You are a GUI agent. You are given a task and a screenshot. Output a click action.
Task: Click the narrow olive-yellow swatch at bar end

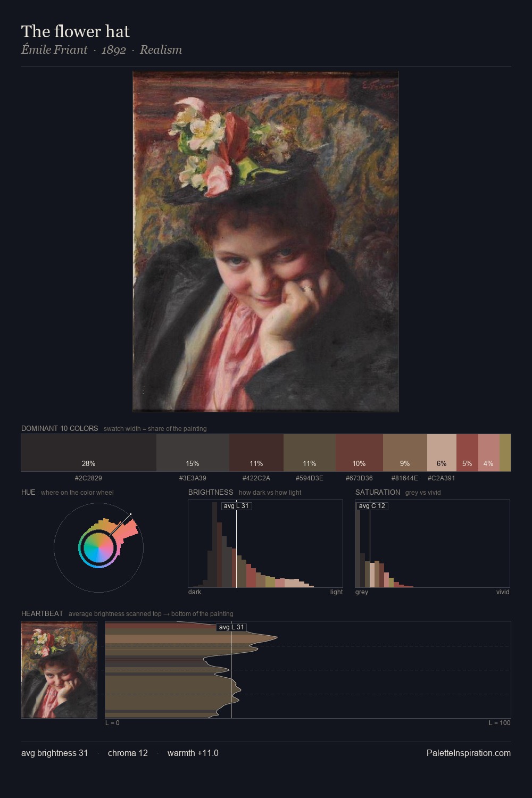pyautogui.click(x=505, y=453)
